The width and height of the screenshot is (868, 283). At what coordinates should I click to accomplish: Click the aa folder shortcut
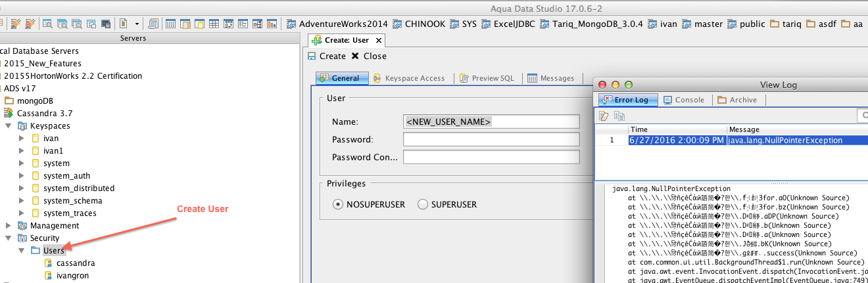tap(852, 24)
